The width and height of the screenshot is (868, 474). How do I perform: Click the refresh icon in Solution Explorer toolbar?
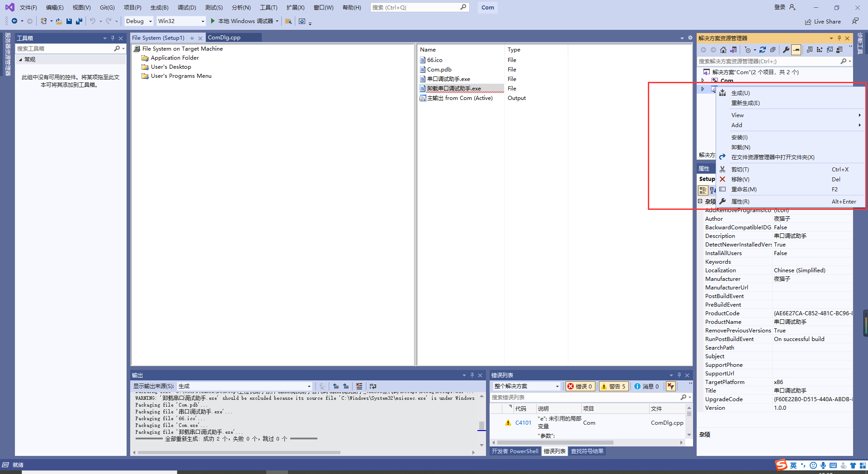(x=763, y=50)
